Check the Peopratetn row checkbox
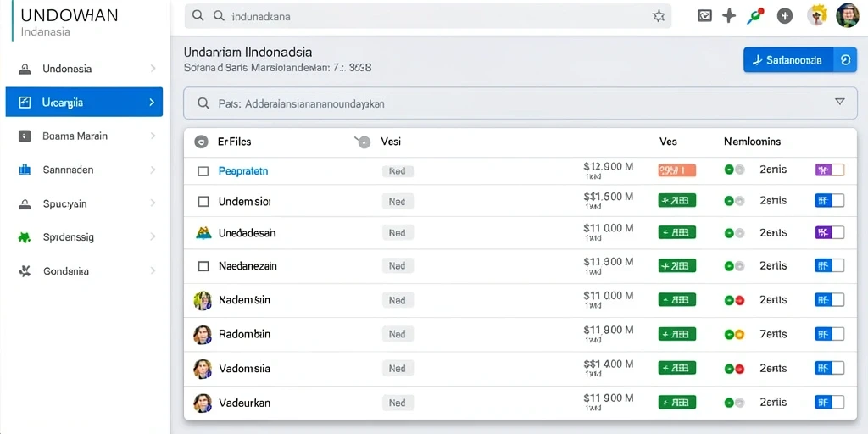This screenshot has height=434, width=868. coord(203,171)
